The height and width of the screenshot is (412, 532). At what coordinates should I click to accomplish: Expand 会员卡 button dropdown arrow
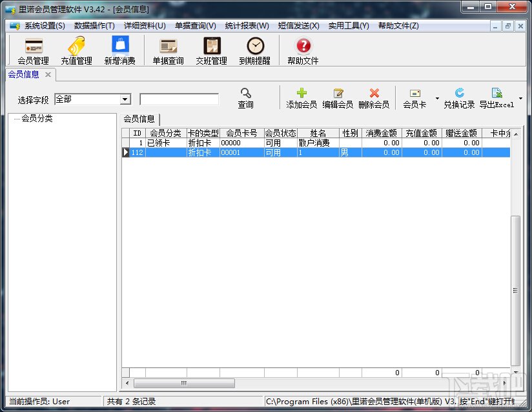click(437, 98)
